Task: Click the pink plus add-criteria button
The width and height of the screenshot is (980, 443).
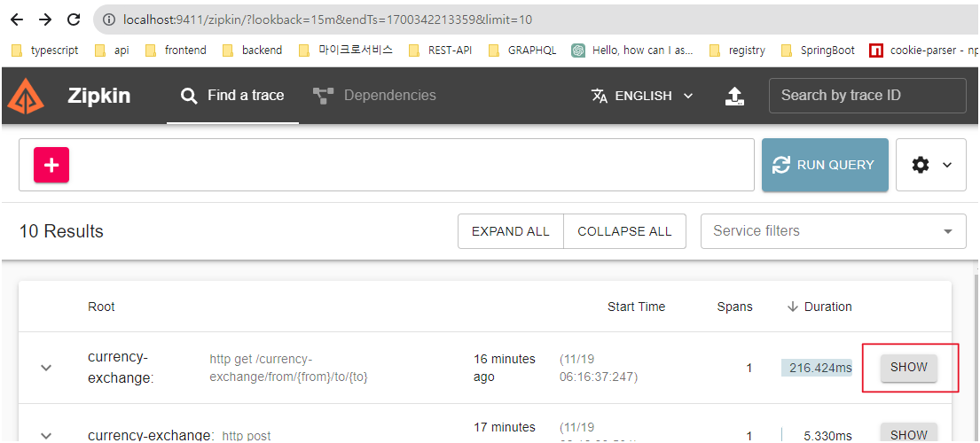Action: click(x=51, y=165)
